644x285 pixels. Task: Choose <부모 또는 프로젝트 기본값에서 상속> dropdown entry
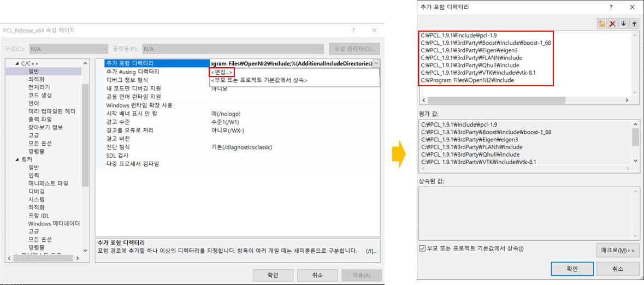259,80
